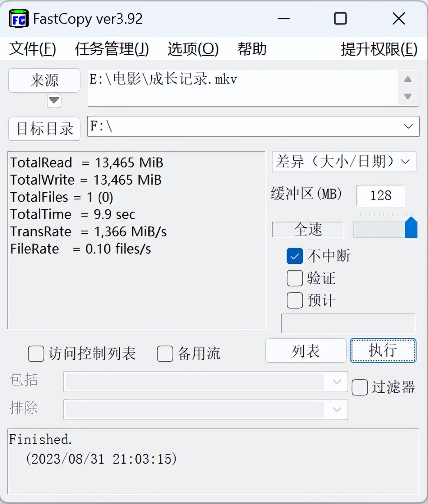Open the 选项(O) menu
428x504 pixels.
click(192, 49)
